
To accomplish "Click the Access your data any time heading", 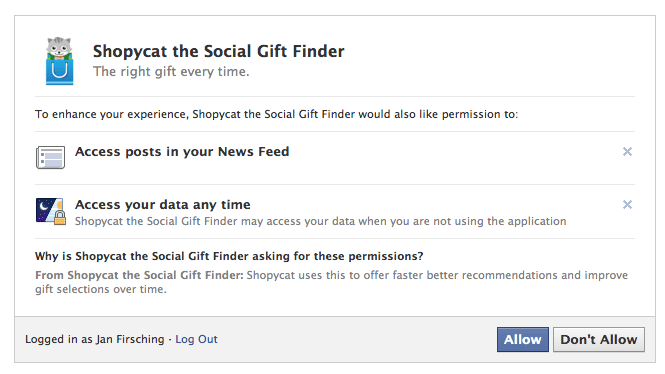I will point(162,204).
